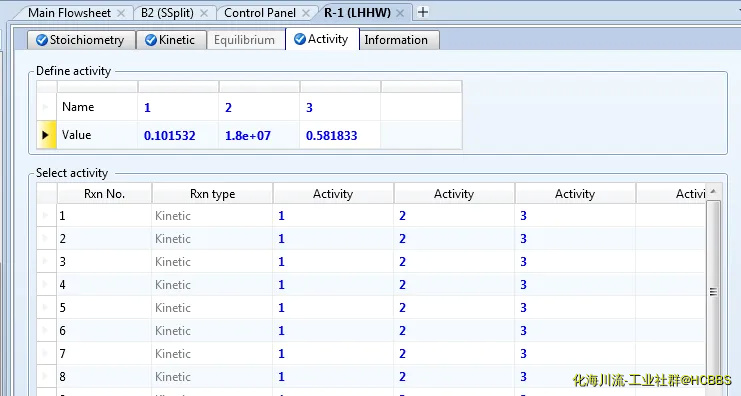The height and width of the screenshot is (396, 741).
Task: Click the second Activity column header
Action: tap(454, 194)
